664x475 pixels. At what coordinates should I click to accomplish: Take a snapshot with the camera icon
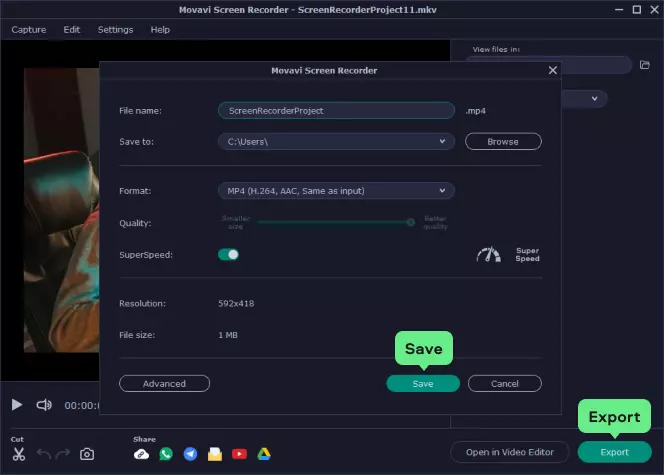point(87,454)
